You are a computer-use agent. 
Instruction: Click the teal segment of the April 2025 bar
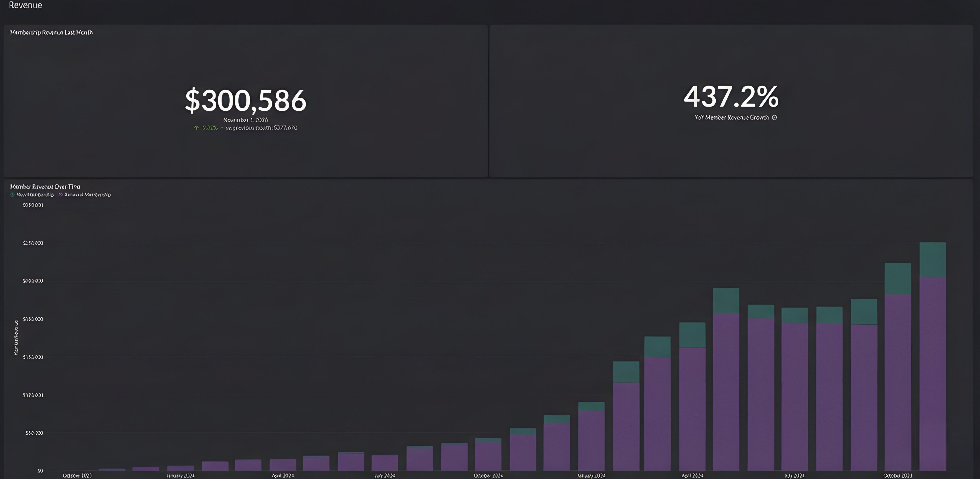click(692, 335)
